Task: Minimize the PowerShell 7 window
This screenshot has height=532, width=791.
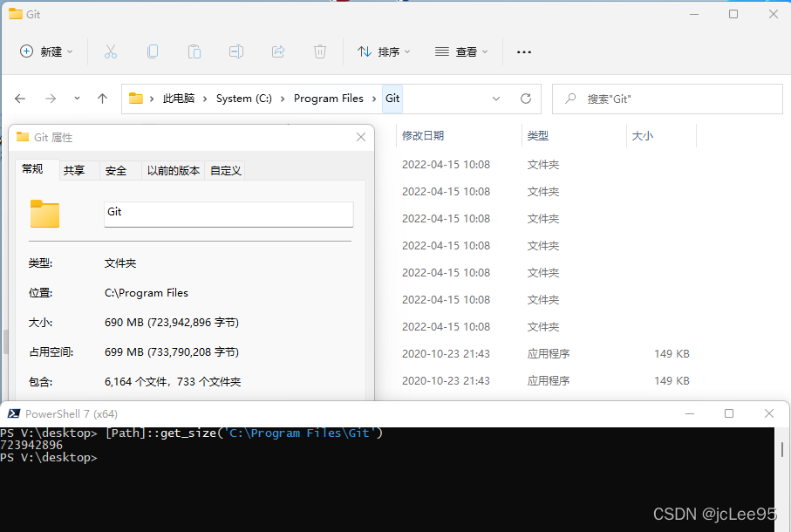Action: click(690, 413)
